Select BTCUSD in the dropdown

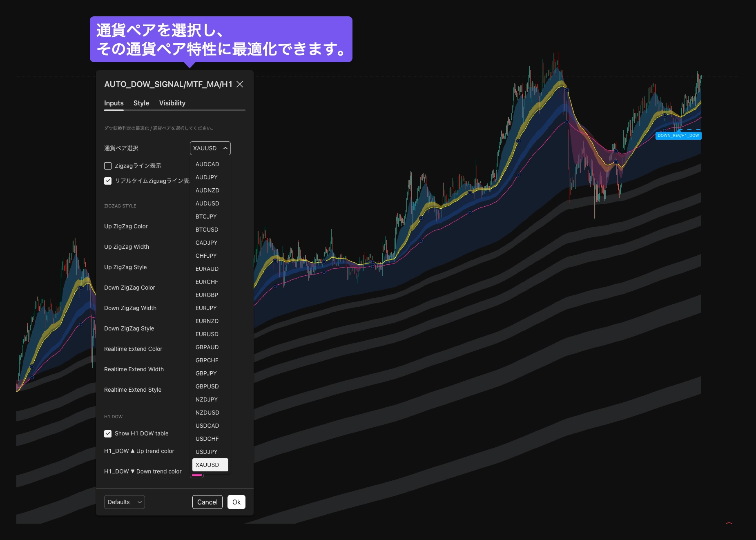tap(210, 230)
